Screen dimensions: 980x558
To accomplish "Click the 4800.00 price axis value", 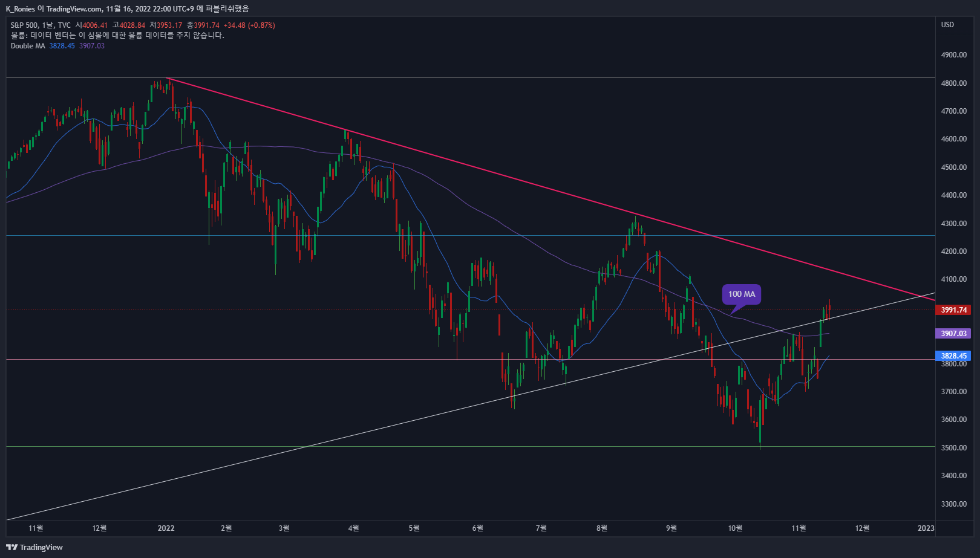I will pos(954,83).
